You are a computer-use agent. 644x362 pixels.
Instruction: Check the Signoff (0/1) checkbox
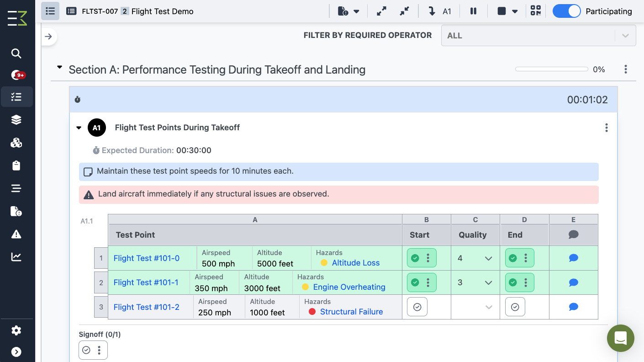click(86, 350)
